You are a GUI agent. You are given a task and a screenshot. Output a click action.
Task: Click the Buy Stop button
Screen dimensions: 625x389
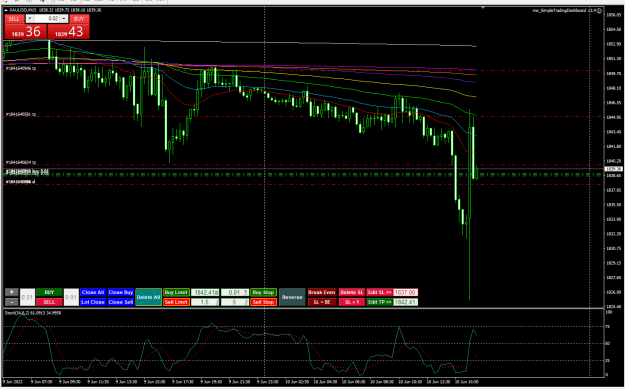263,292
